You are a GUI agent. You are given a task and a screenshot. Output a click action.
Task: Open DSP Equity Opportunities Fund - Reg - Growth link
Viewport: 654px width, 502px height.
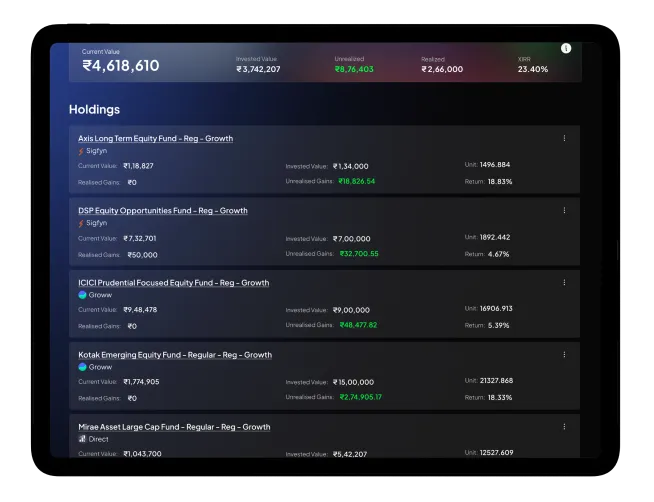pyautogui.click(x=163, y=211)
